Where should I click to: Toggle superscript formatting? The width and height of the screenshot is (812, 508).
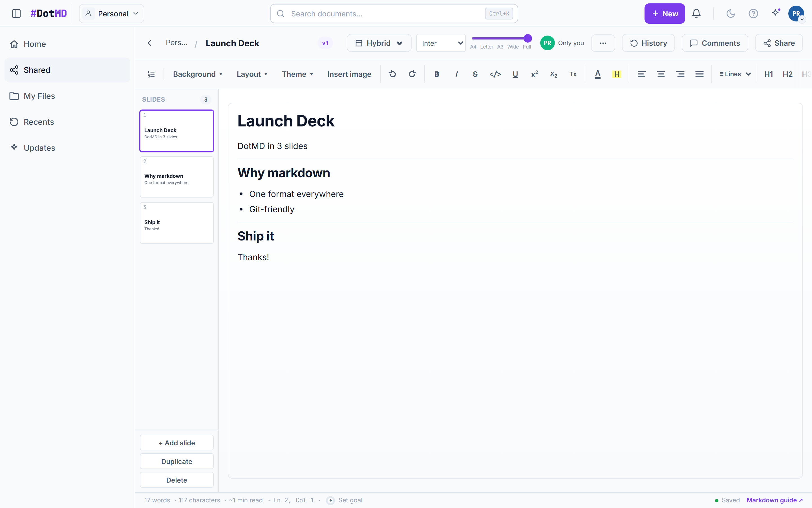(x=535, y=74)
